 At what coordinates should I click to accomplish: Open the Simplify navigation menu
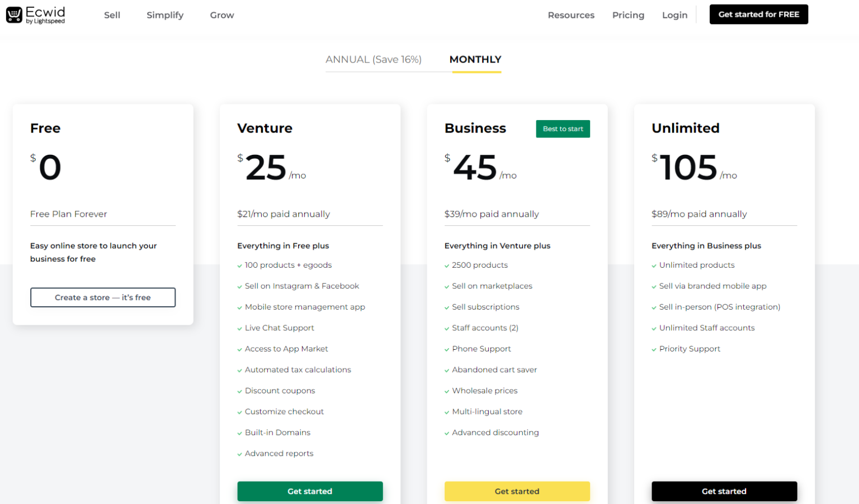[x=164, y=15]
